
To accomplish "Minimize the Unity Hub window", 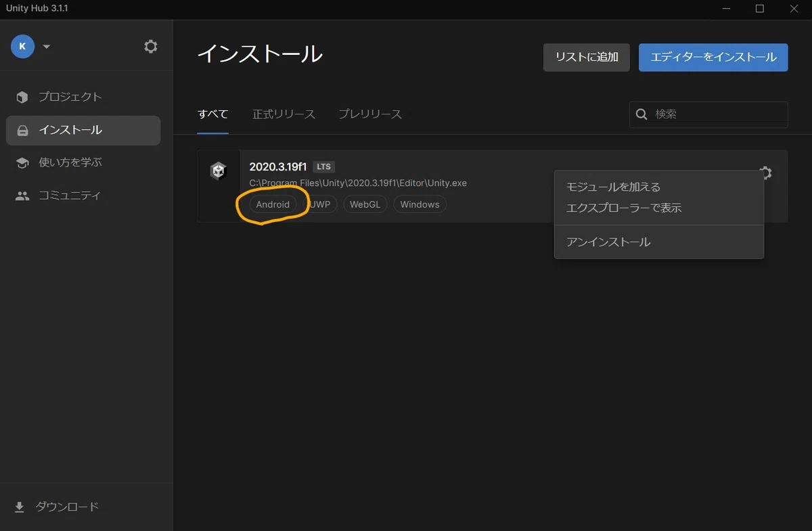I will 728,9.
